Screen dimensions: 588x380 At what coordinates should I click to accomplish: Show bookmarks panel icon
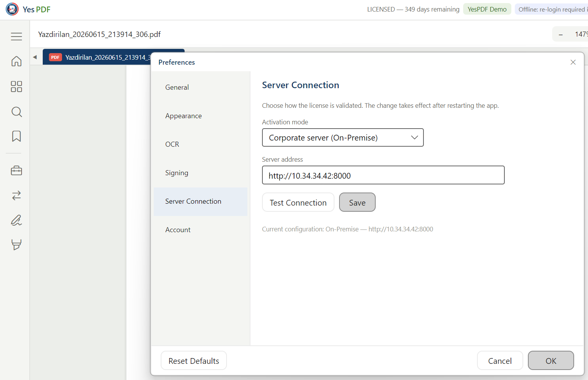16,136
